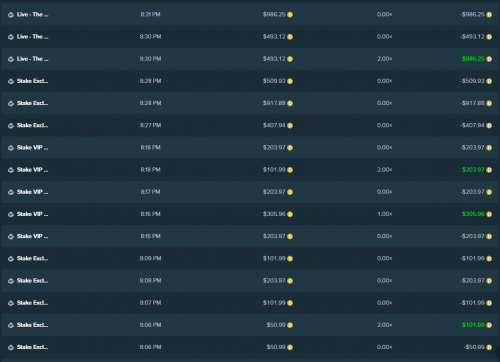
Task: Select the 8:31 PM time cell
Action: pyautogui.click(x=150, y=14)
